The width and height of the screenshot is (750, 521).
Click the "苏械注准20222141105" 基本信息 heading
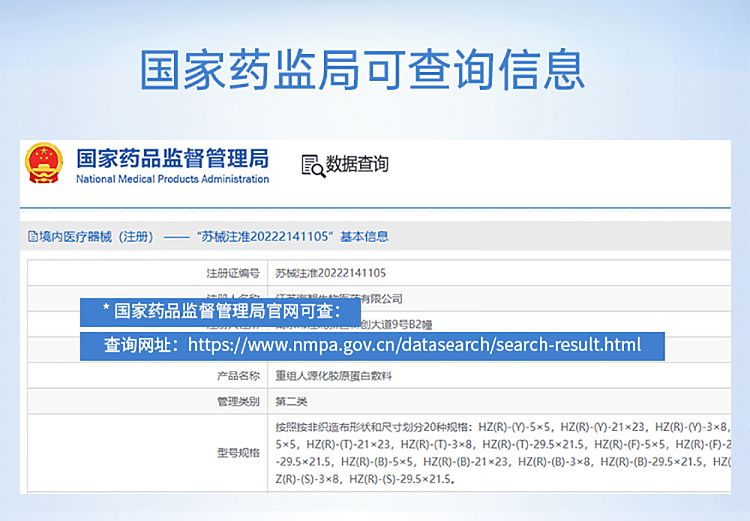(293, 236)
